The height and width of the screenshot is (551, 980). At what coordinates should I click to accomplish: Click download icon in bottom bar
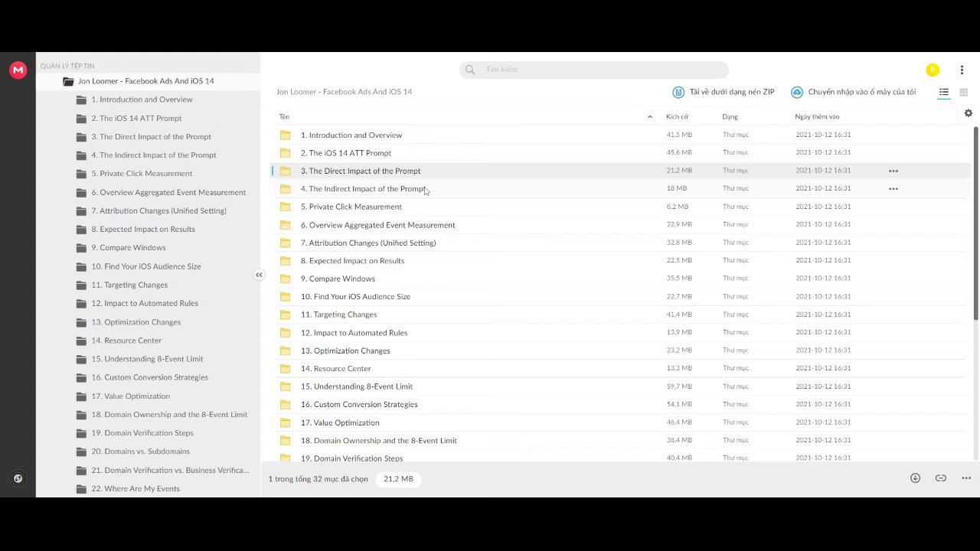(x=915, y=478)
